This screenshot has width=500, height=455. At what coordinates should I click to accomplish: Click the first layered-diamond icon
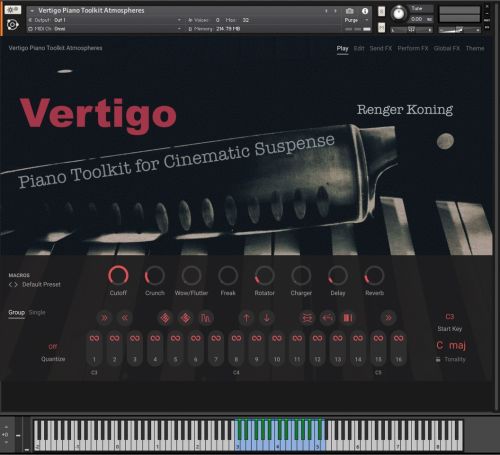165,318
